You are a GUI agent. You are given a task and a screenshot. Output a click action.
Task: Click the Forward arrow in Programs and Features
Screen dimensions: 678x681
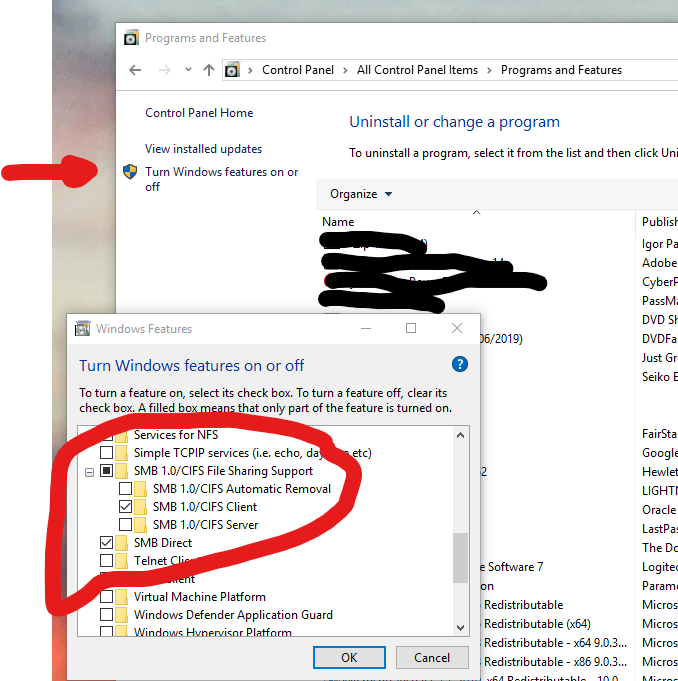point(165,70)
